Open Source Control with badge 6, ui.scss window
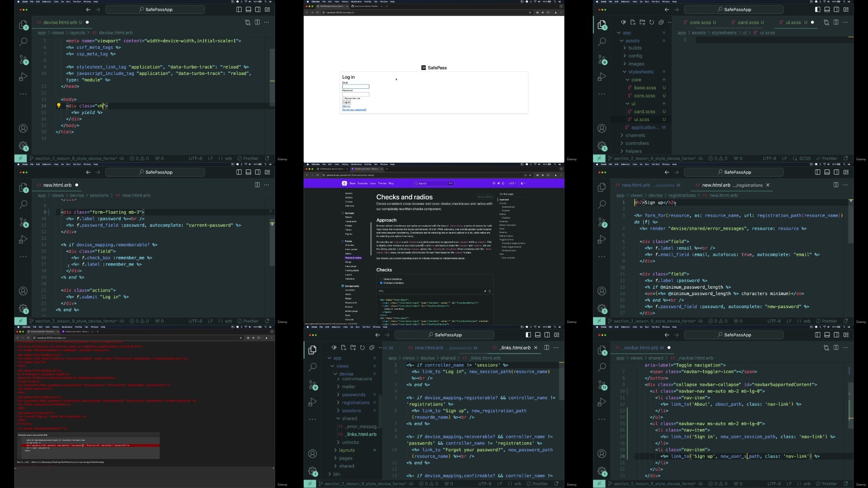The height and width of the screenshot is (488, 868). point(602,59)
